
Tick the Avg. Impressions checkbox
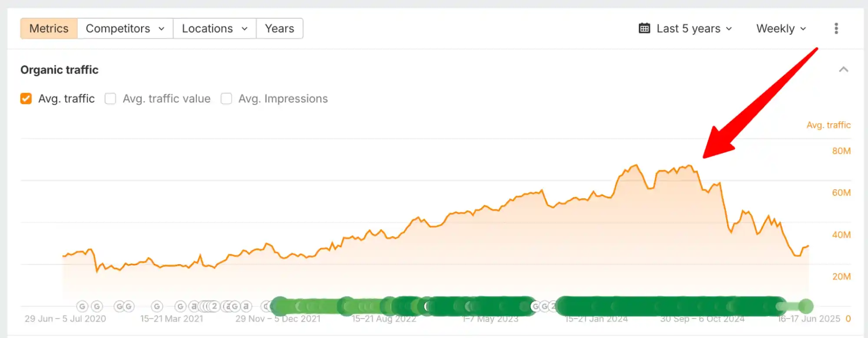tap(226, 99)
